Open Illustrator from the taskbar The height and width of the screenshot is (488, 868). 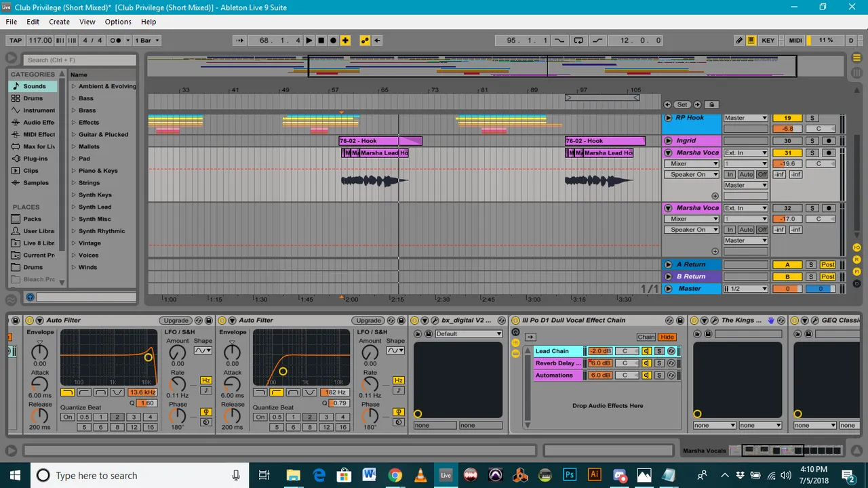595,475
